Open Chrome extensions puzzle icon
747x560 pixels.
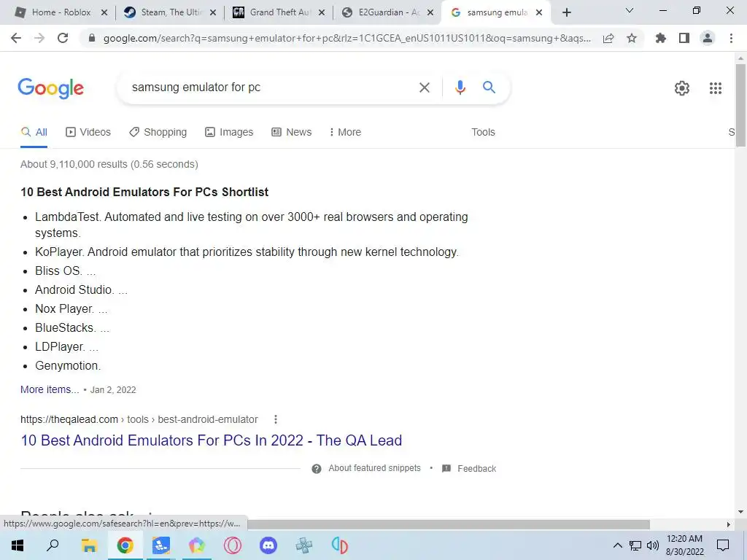[x=660, y=38]
